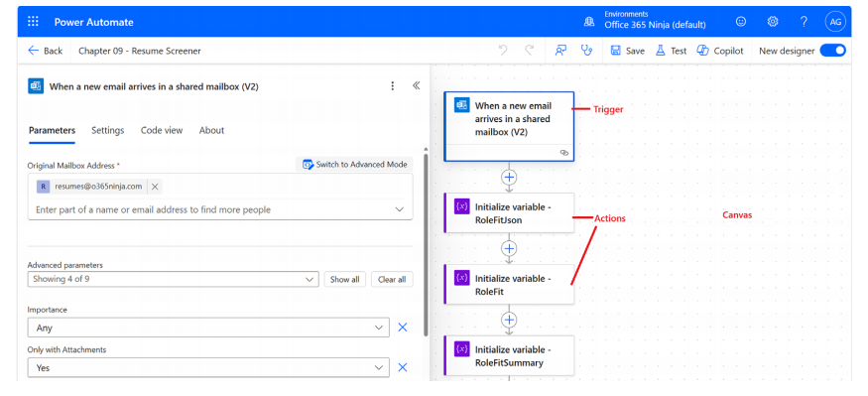Toggle the New designer switch
This screenshot has height=396, width=868.
(832, 51)
